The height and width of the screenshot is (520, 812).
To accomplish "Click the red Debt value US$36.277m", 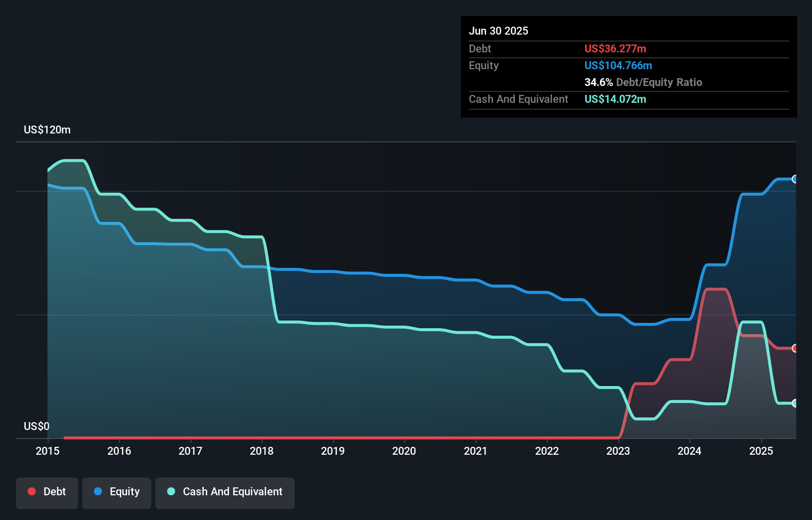I will pos(615,48).
